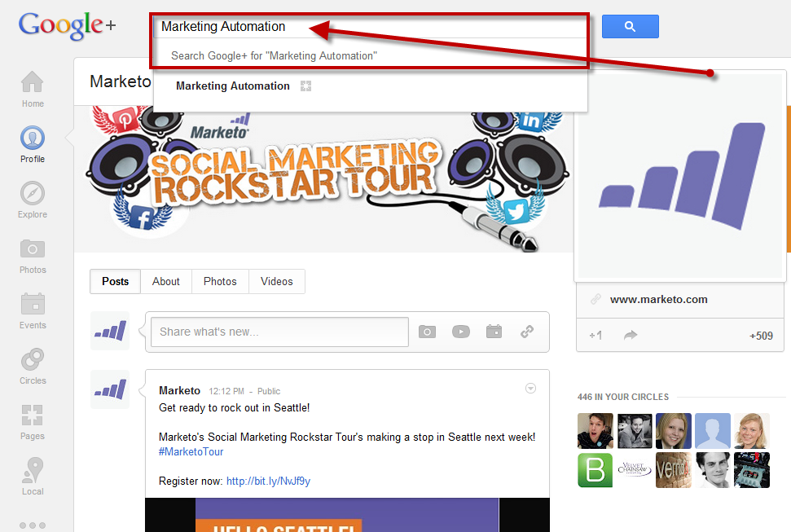Open the Marketo profile logo picture
Screen dimensions: 791x532
coord(680,176)
